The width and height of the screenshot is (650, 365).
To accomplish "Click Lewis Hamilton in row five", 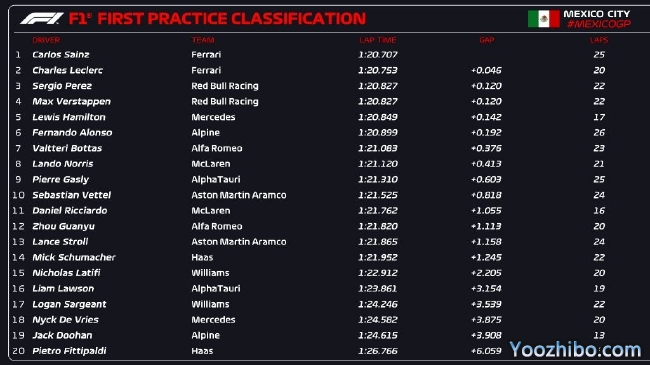I will 69,117.
